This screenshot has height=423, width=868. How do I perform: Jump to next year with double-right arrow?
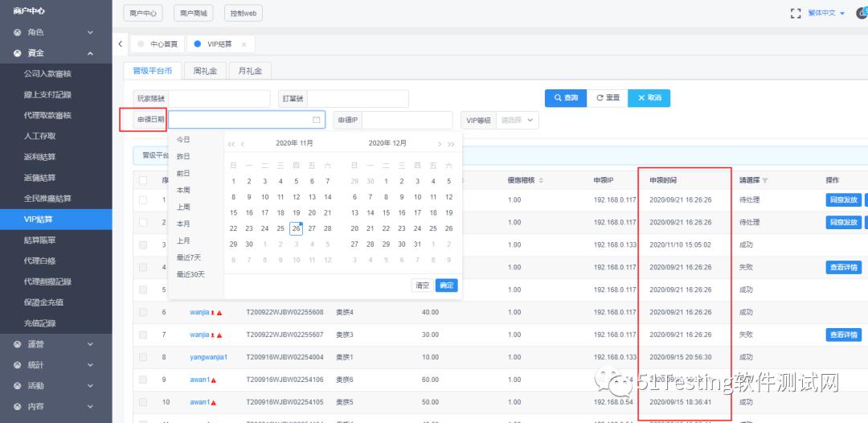[451, 144]
